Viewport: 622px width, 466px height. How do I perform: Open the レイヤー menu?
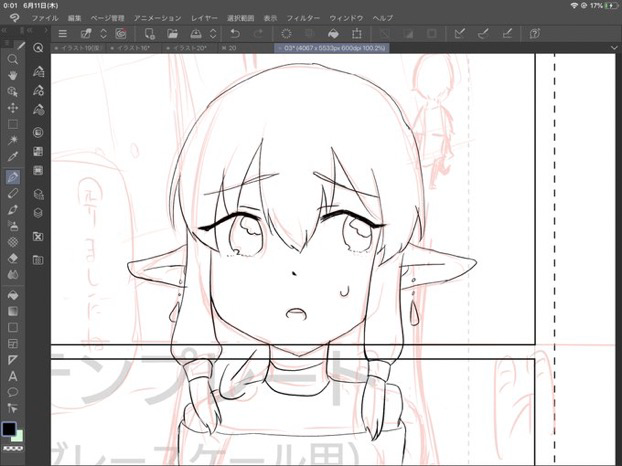pos(204,18)
